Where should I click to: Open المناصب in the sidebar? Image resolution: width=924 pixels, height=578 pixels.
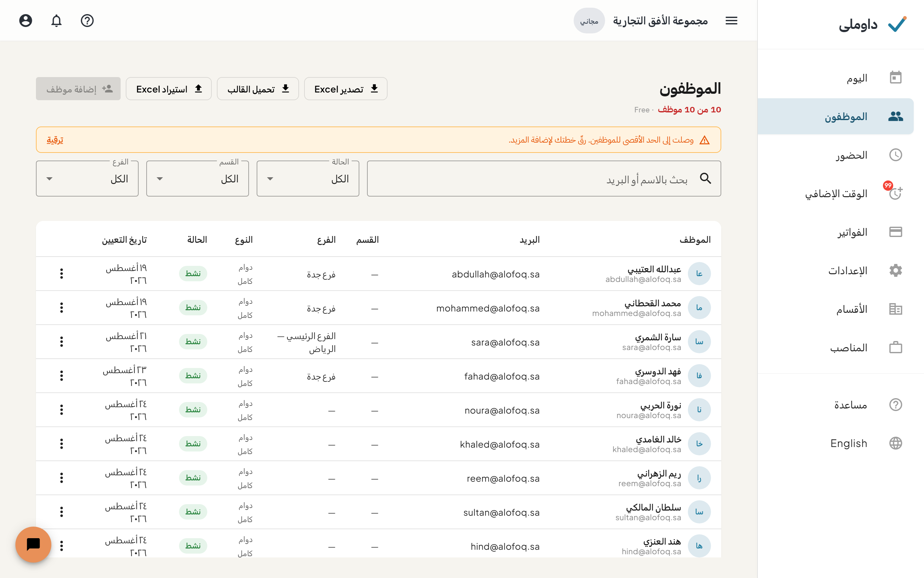click(x=835, y=347)
